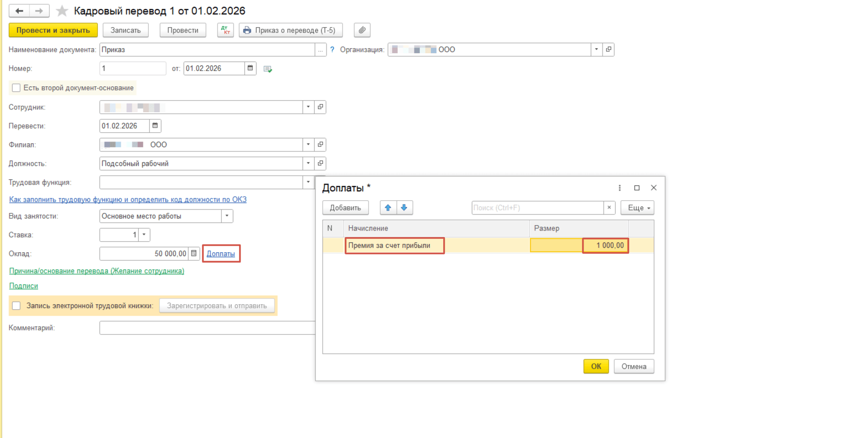
Task: Click the Поиск (Ctrl+F) search field
Action: [537, 207]
